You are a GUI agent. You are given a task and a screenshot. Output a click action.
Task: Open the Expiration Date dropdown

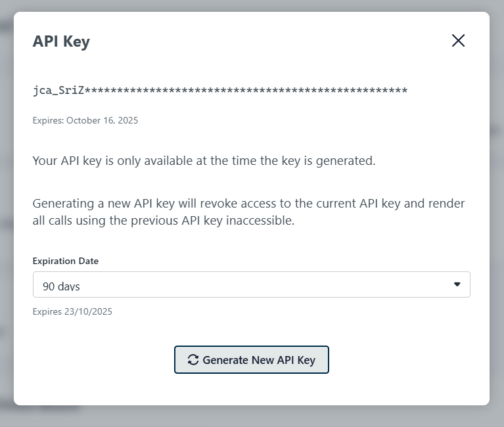coord(251,284)
